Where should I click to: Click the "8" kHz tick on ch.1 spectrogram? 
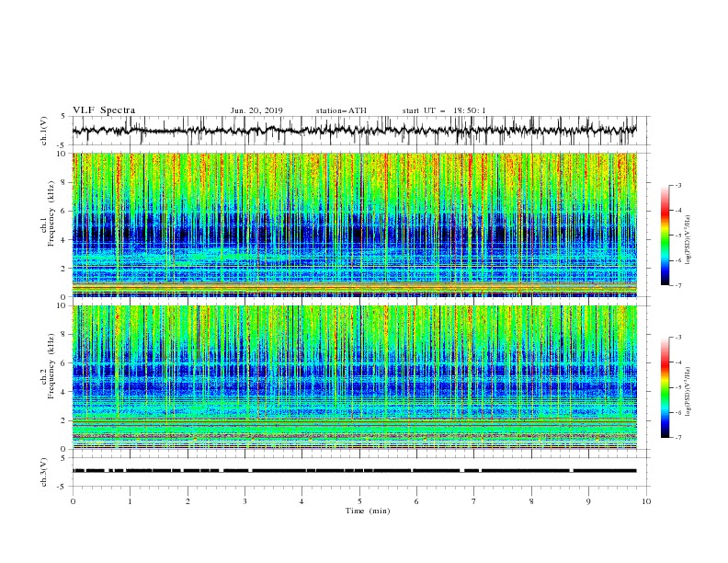coord(64,182)
